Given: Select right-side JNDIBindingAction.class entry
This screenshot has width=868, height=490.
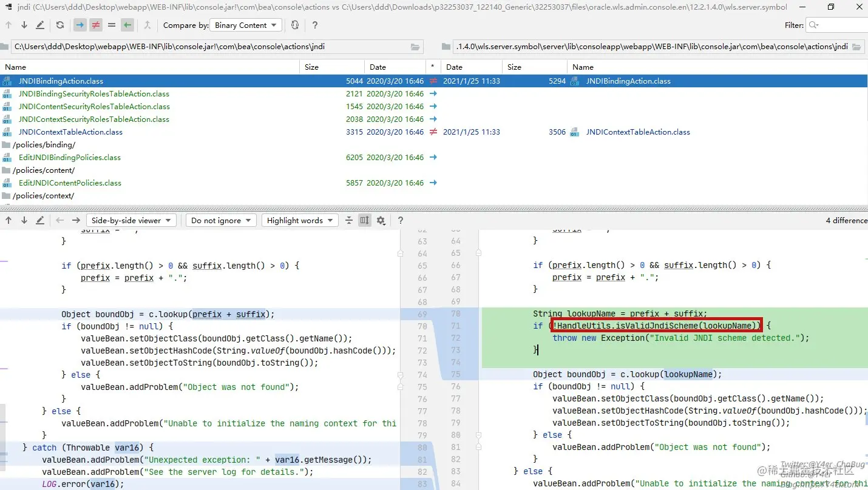Looking at the screenshot, I should (x=628, y=81).
